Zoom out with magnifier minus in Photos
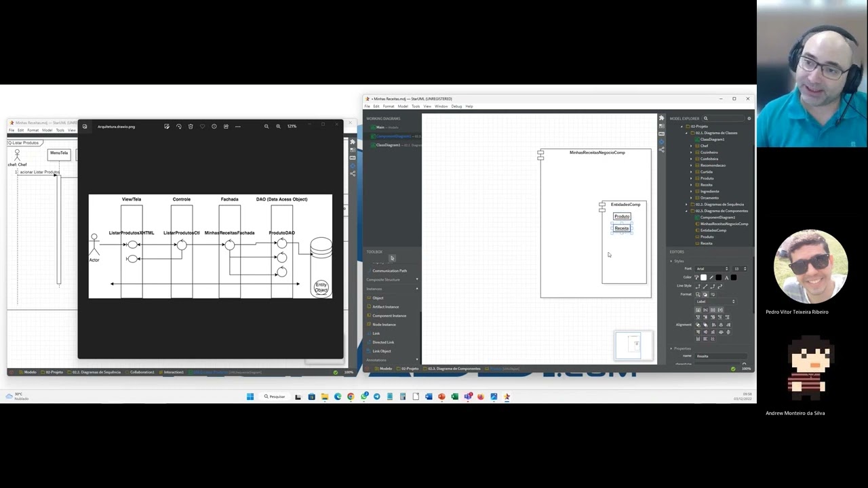 [267, 126]
